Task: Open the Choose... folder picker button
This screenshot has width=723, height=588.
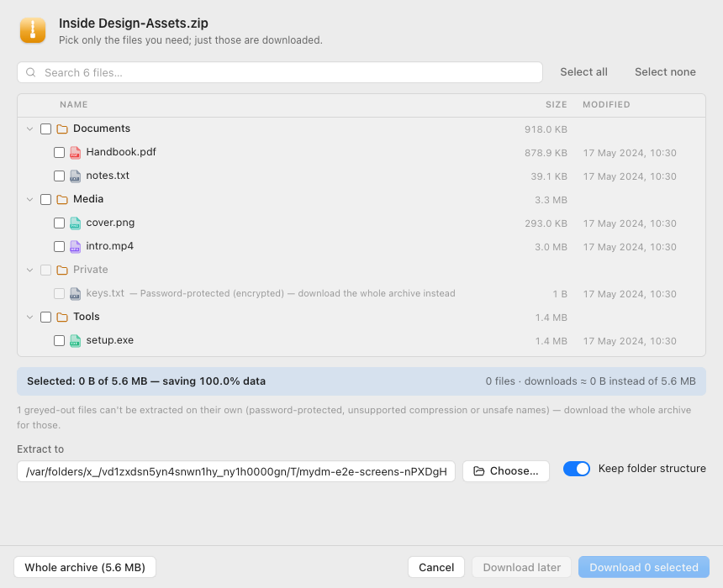Action: tap(506, 471)
